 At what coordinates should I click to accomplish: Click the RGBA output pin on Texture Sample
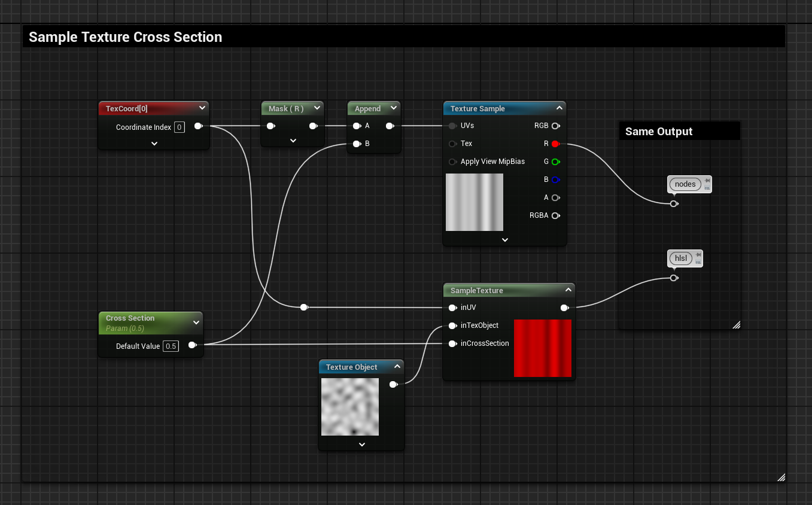[x=555, y=215]
